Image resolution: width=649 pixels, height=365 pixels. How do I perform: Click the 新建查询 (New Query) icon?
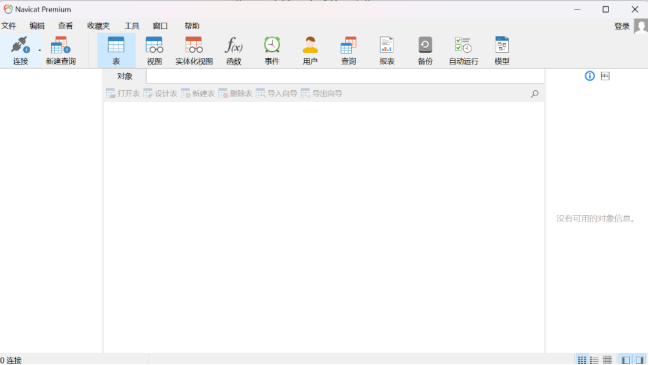(x=61, y=50)
